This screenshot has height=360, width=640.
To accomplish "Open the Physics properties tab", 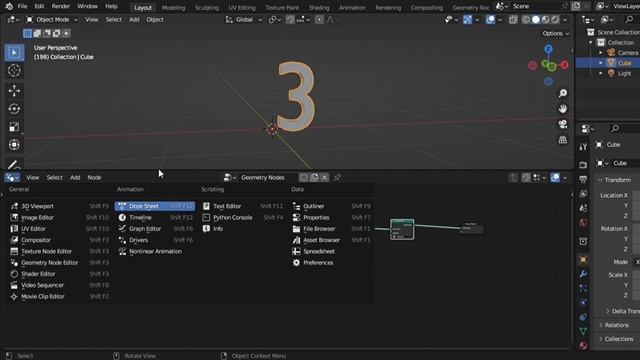I will [x=583, y=302].
